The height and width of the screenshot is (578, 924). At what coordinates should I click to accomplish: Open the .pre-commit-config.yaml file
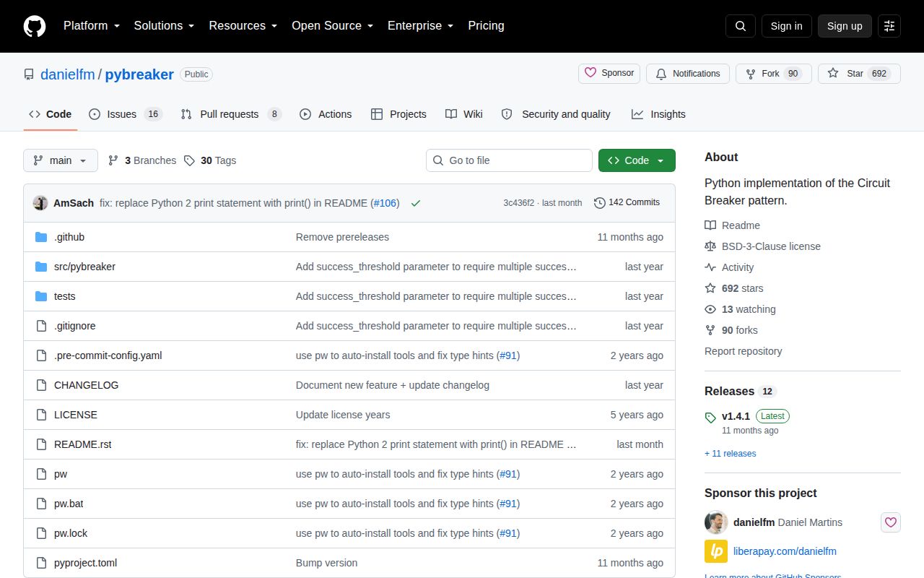pos(108,355)
